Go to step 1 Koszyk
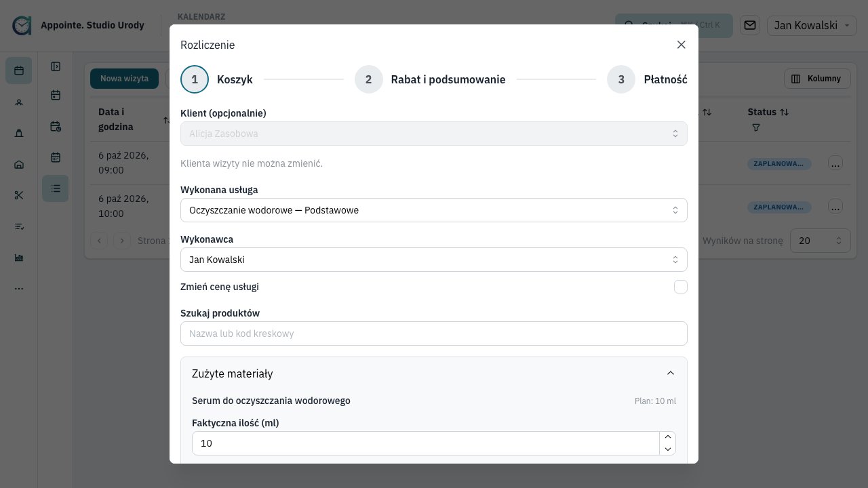The image size is (868, 488). pyautogui.click(x=216, y=79)
